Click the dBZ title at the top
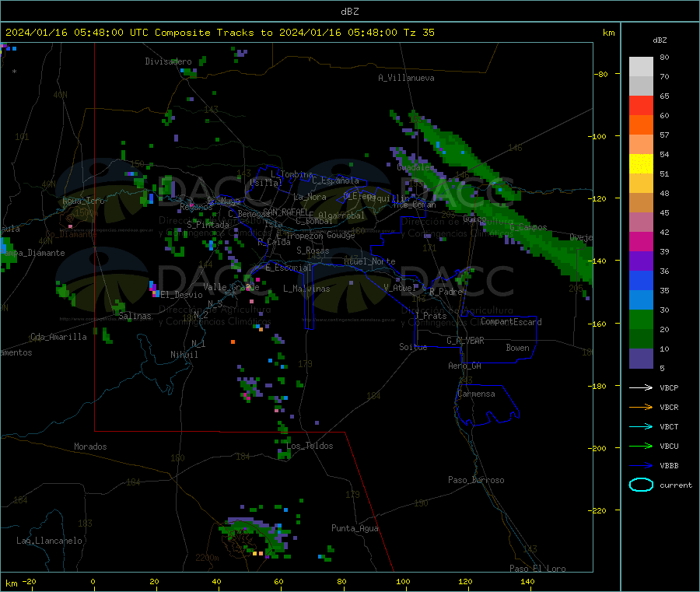Viewport: 700px width, 592px height. (x=349, y=12)
